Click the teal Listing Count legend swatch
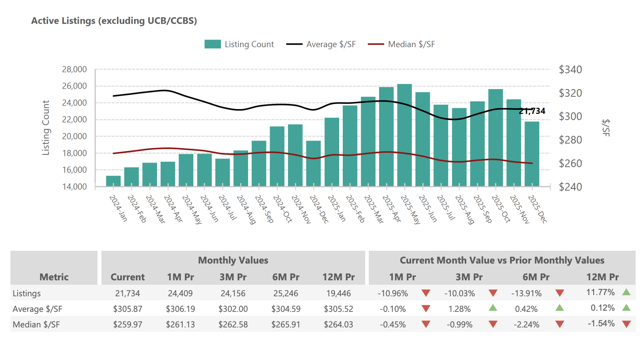Image resolution: width=644 pixels, height=345 pixels. coord(213,44)
